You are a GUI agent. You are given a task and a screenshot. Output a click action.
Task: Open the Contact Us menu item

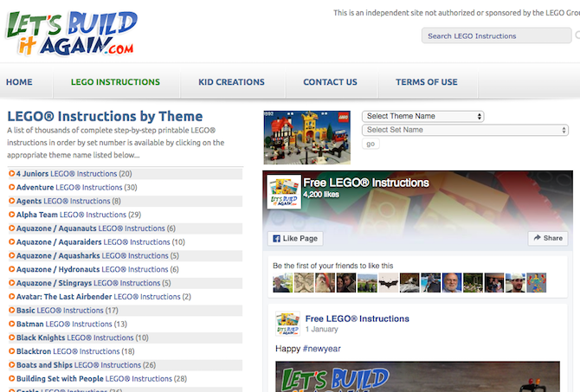(331, 81)
